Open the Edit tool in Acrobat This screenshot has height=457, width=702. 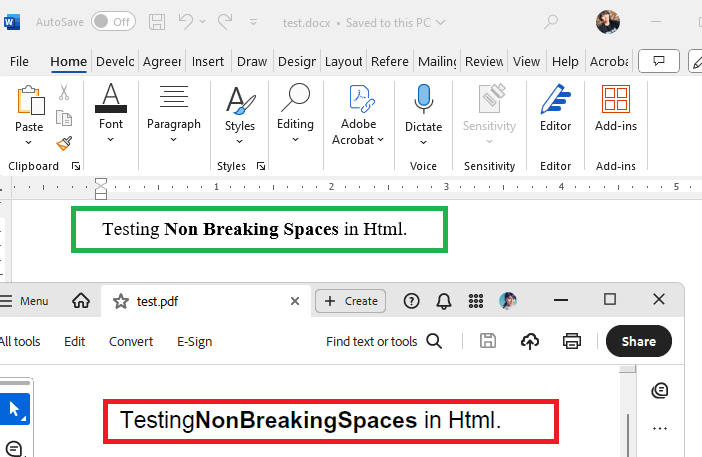pyautogui.click(x=74, y=342)
